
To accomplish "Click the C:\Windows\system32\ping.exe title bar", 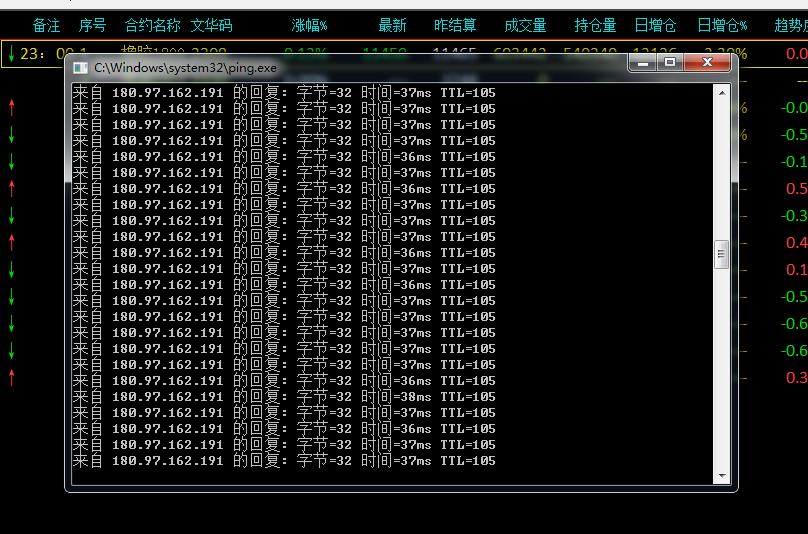I will point(350,67).
